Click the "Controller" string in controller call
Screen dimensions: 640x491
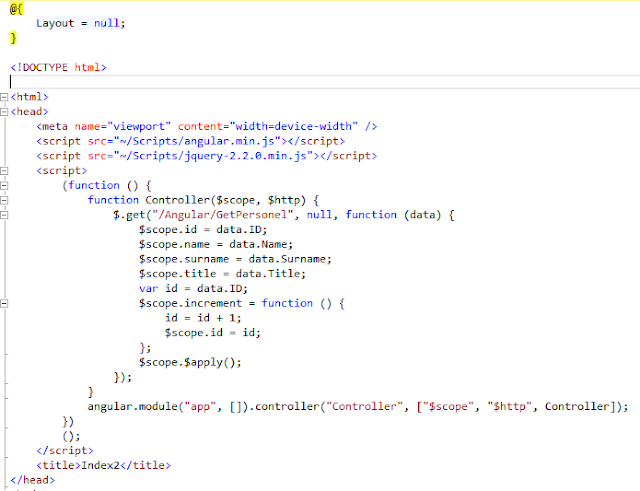(x=364, y=407)
